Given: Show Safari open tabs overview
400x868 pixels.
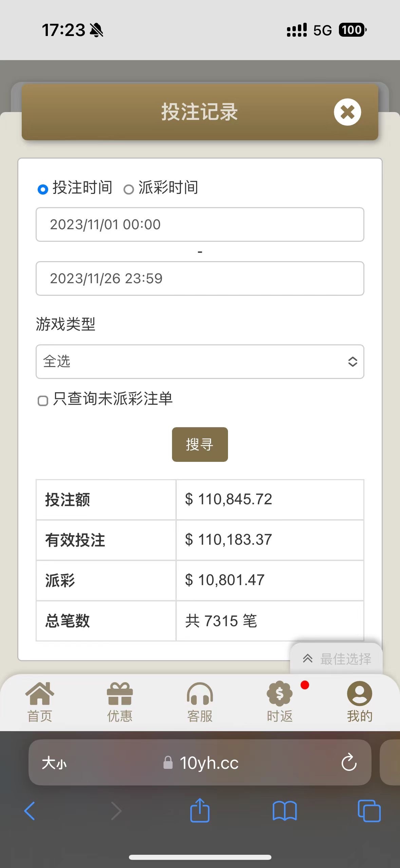Looking at the screenshot, I should point(369,811).
